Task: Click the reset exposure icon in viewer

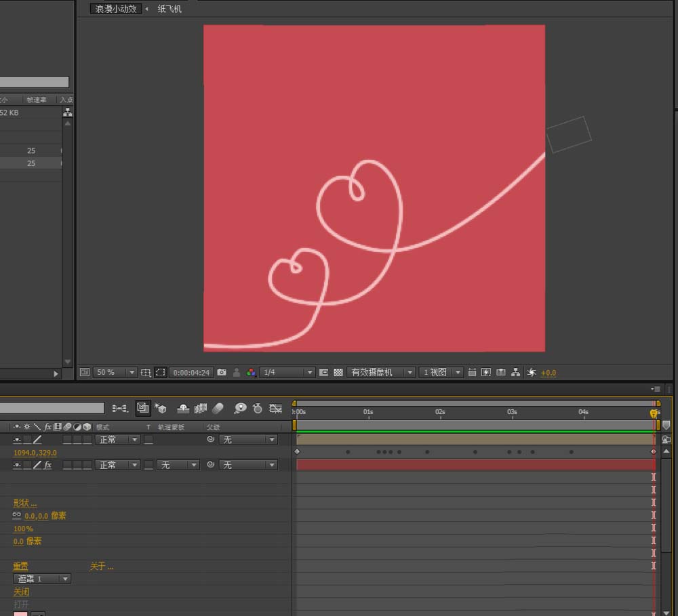Action: [x=531, y=373]
